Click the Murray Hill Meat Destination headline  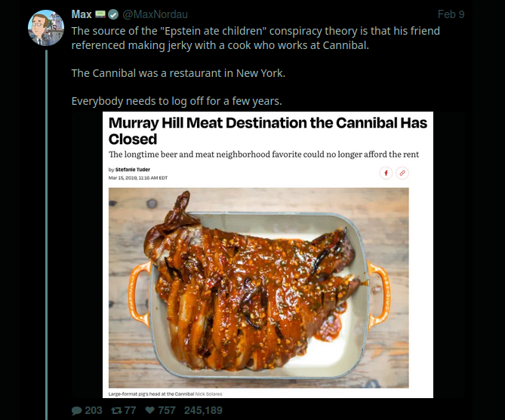pos(267,130)
